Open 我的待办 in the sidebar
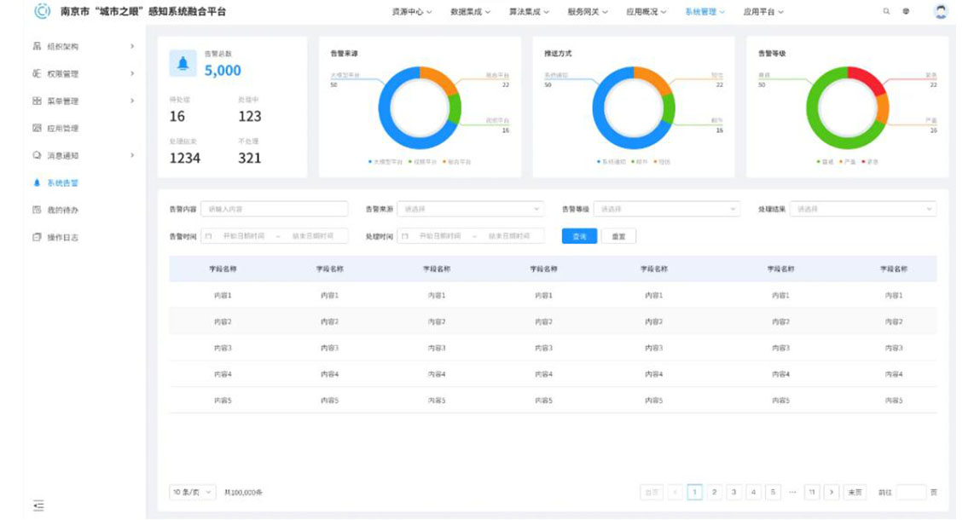The height and width of the screenshot is (520, 980). click(x=61, y=210)
